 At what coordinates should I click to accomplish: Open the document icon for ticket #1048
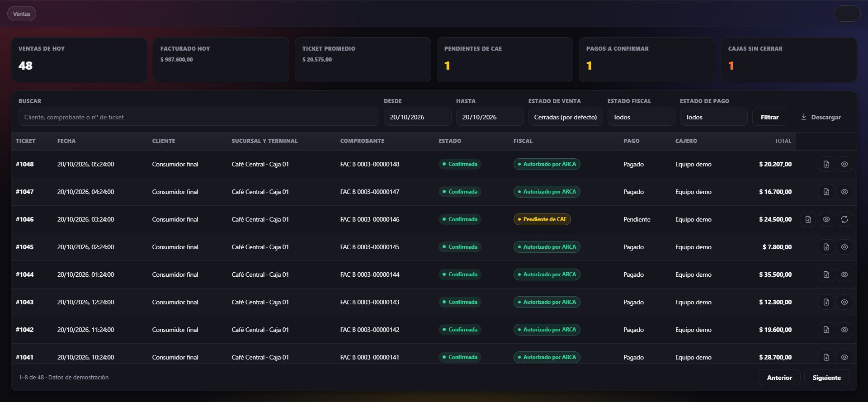coord(826,164)
